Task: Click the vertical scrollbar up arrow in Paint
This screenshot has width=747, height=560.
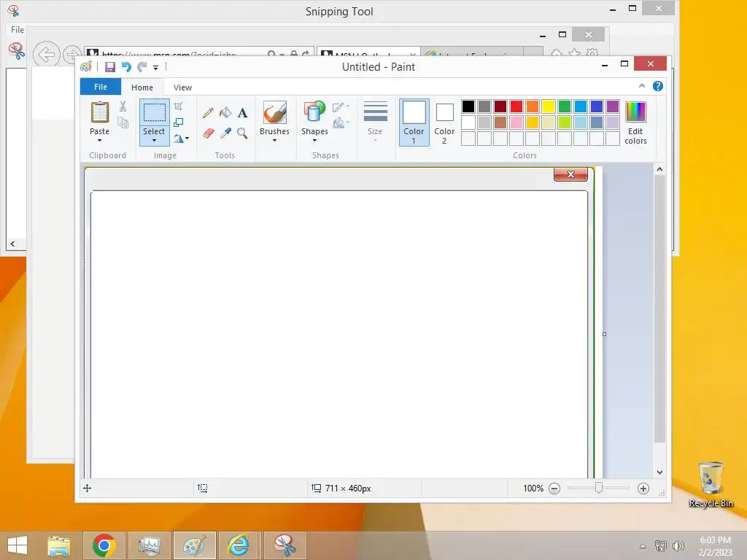Action: pyautogui.click(x=659, y=169)
